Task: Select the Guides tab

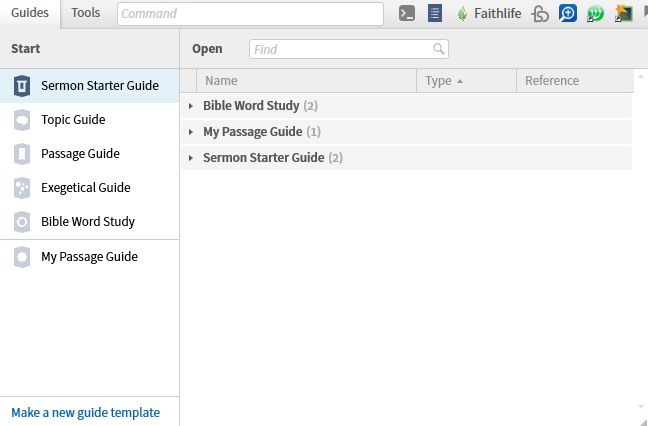Action: point(30,13)
